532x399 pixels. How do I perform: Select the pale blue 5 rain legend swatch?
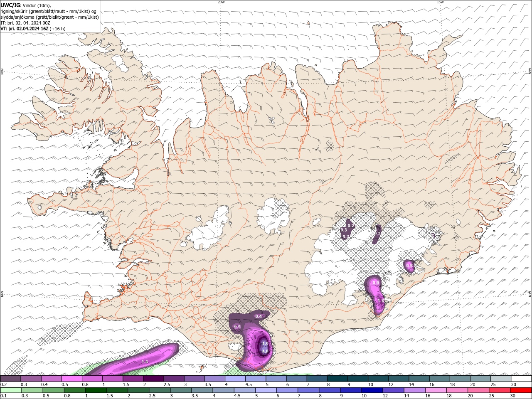coord(265,390)
